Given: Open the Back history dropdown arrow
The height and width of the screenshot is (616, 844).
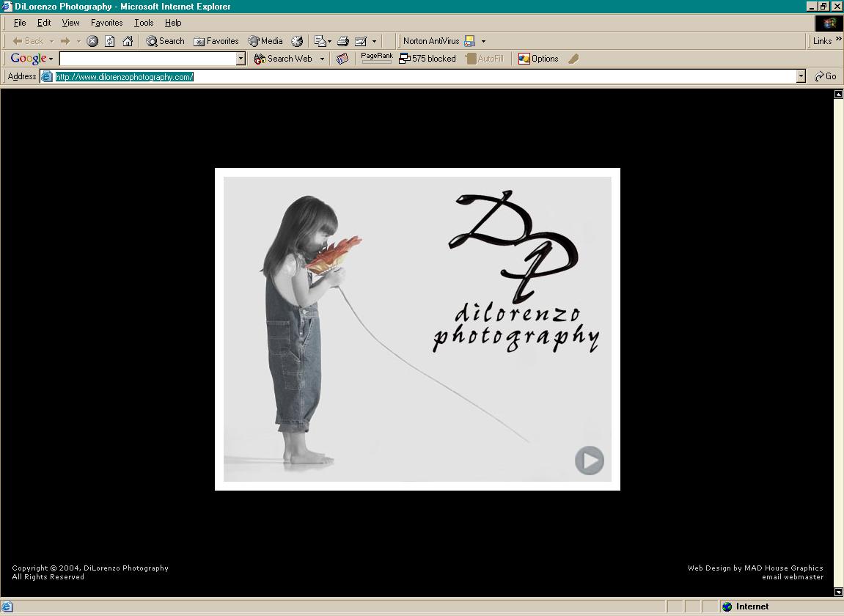Looking at the screenshot, I should (x=51, y=41).
